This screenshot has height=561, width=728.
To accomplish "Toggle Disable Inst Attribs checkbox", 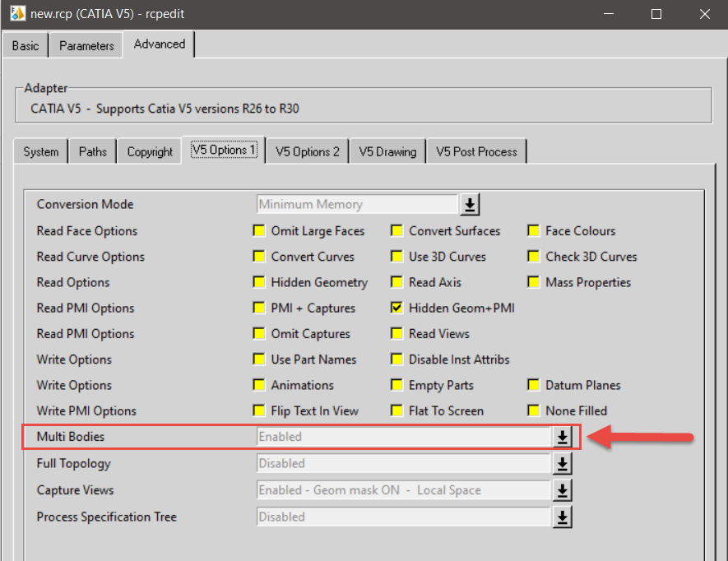I will click(396, 359).
